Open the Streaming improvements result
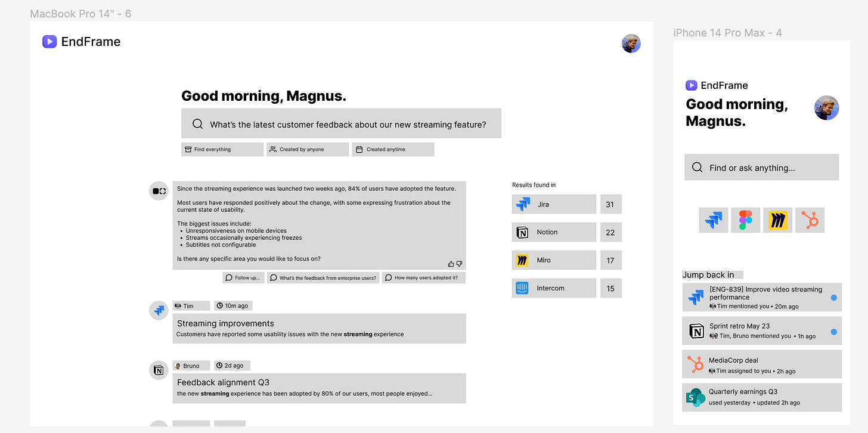Viewport: 868px width, 433px height. pos(320,329)
